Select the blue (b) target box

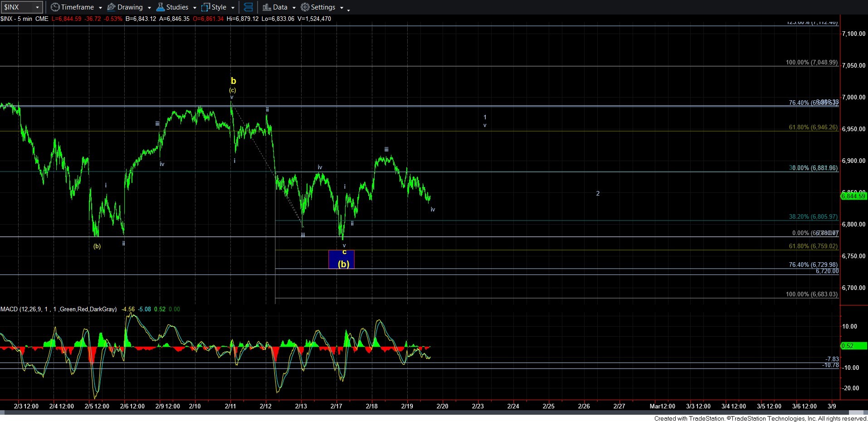coord(341,260)
